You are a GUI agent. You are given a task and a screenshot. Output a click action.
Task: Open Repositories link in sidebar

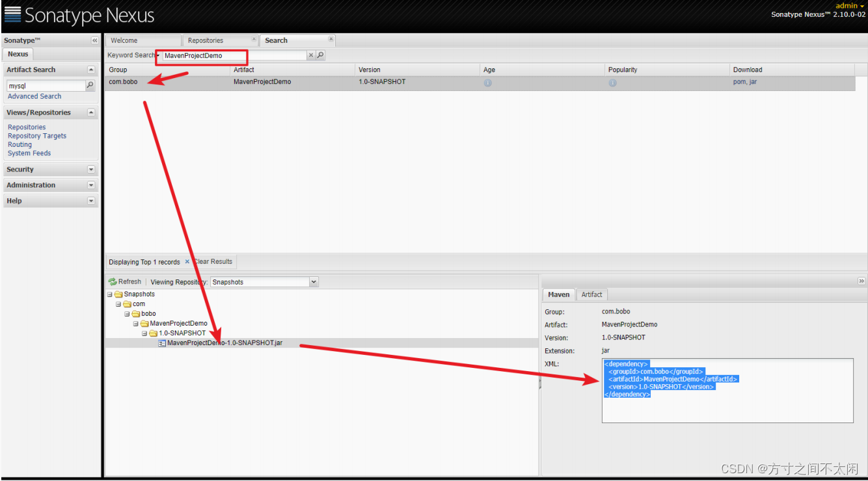(27, 127)
